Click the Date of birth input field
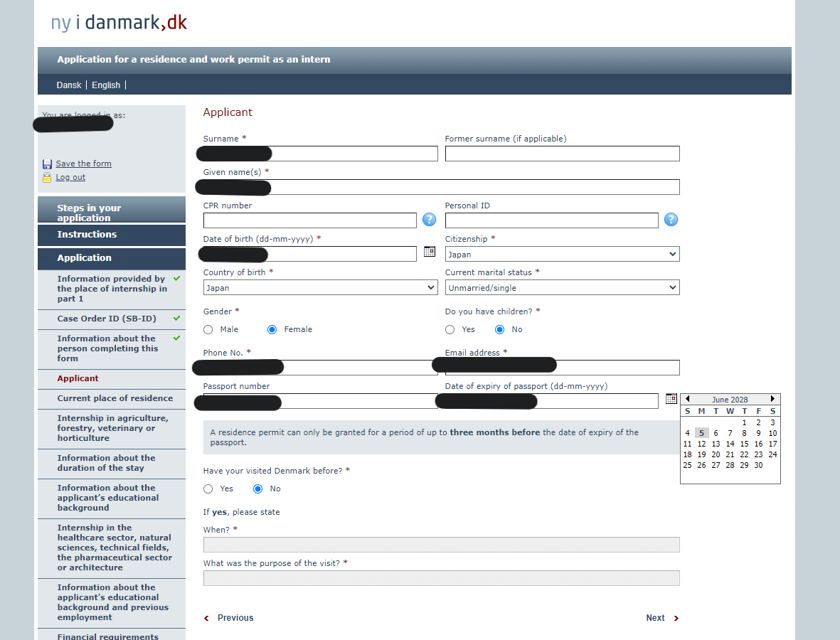840x640 pixels. pyautogui.click(x=309, y=254)
